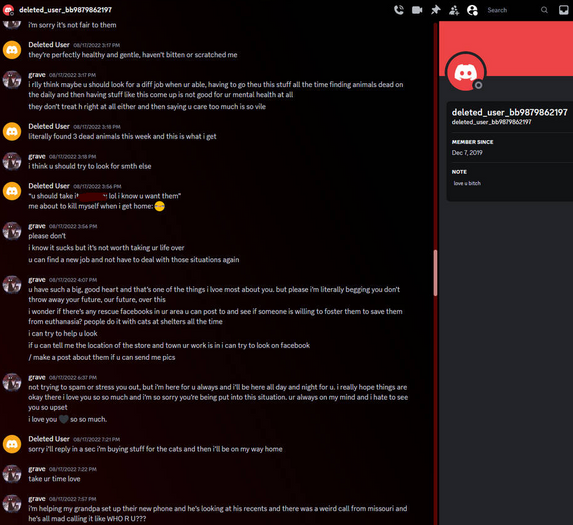Click the emoji after "when i get home:"
This screenshot has height=525, width=573.
tap(159, 206)
